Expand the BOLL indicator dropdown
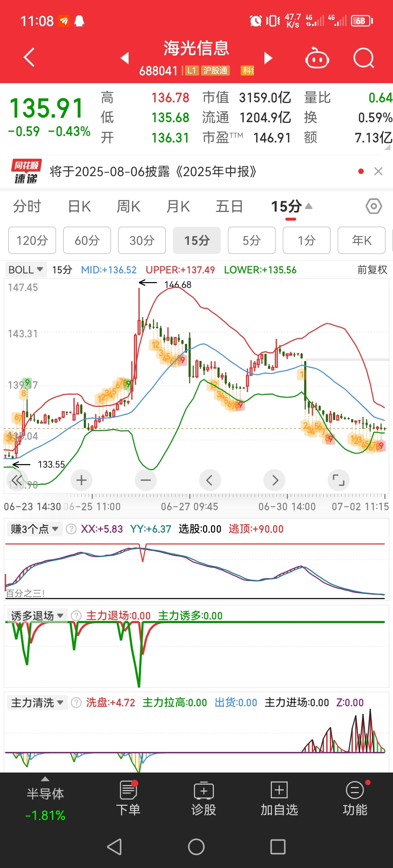Screen dimensions: 393x868 pos(26,270)
